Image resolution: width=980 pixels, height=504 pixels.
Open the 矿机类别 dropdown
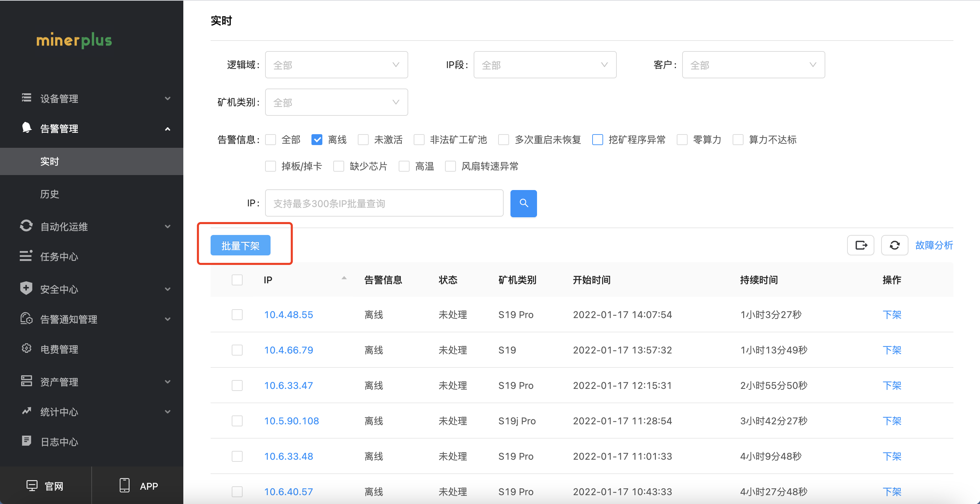pyautogui.click(x=336, y=102)
